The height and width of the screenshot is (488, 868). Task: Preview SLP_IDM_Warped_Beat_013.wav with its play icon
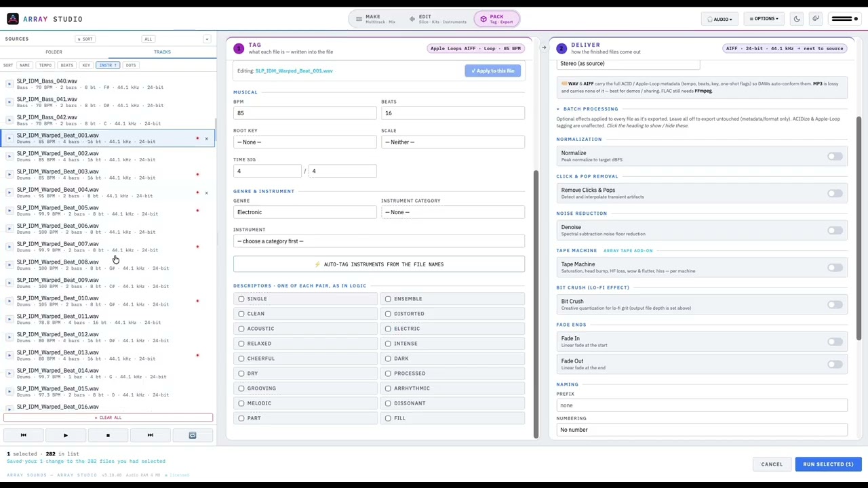pos(9,355)
